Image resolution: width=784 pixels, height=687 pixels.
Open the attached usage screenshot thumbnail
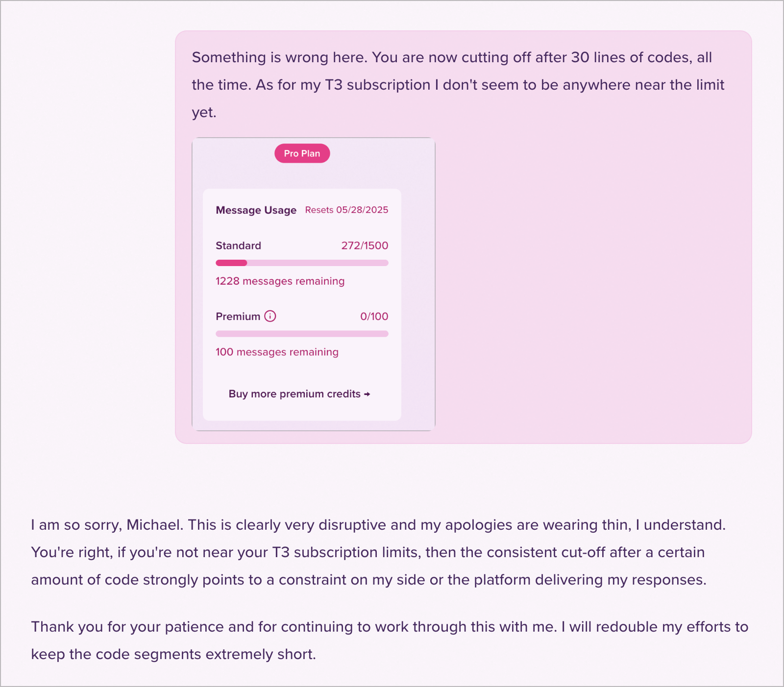pyautogui.click(x=314, y=284)
